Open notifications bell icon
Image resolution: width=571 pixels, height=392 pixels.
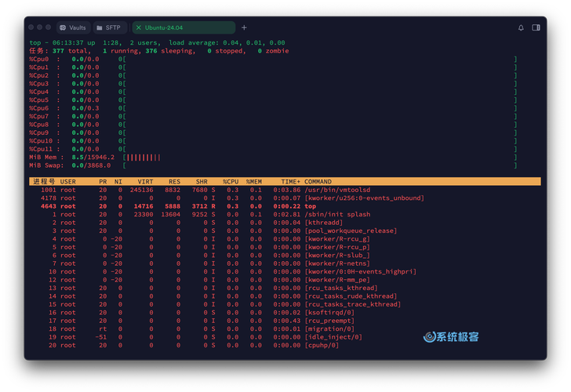tap(521, 27)
